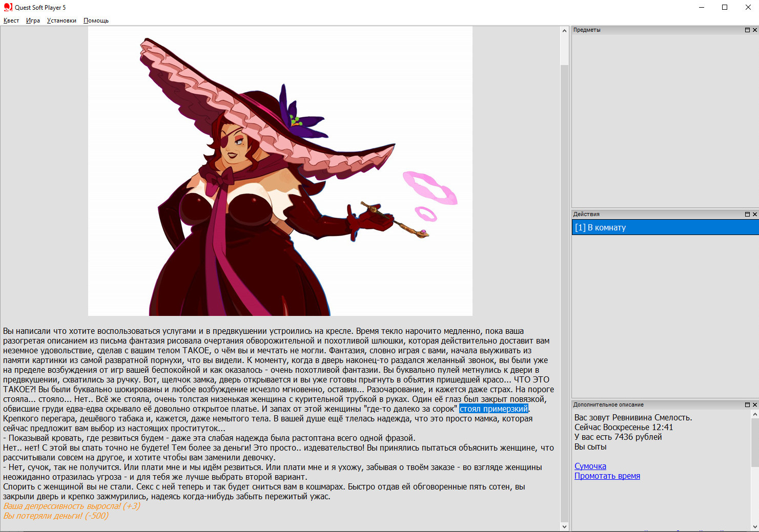Click the text "Вы сыты"
This screenshot has height=532, width=759.
[x=590, y=446]
